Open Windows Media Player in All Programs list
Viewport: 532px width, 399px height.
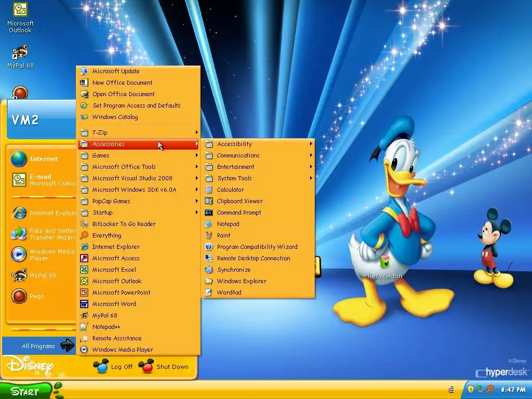(138, 350)
